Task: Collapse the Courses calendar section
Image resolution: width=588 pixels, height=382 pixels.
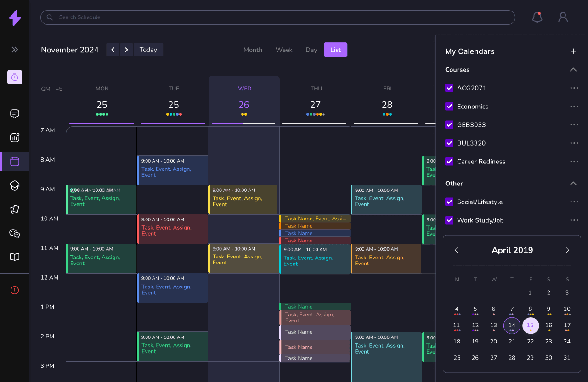Action: pyautogui.click(x=573, y=69)
